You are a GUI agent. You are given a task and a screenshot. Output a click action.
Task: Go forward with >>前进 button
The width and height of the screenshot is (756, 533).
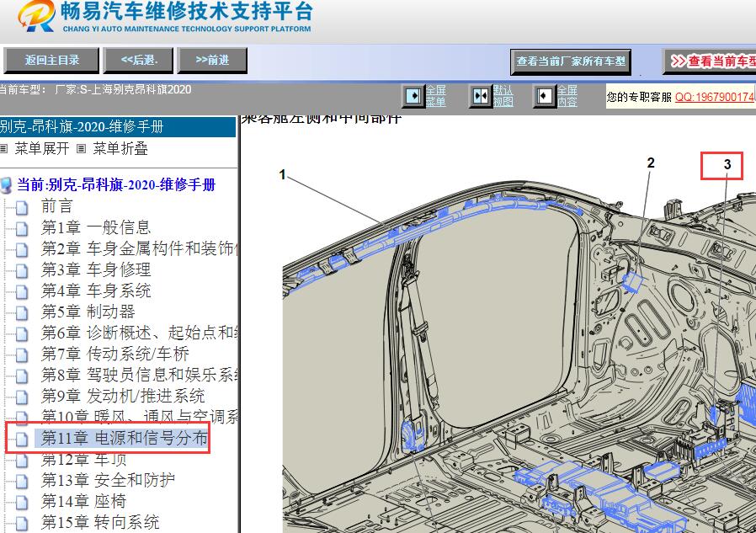pyautogui.click(x=212, y=61)
